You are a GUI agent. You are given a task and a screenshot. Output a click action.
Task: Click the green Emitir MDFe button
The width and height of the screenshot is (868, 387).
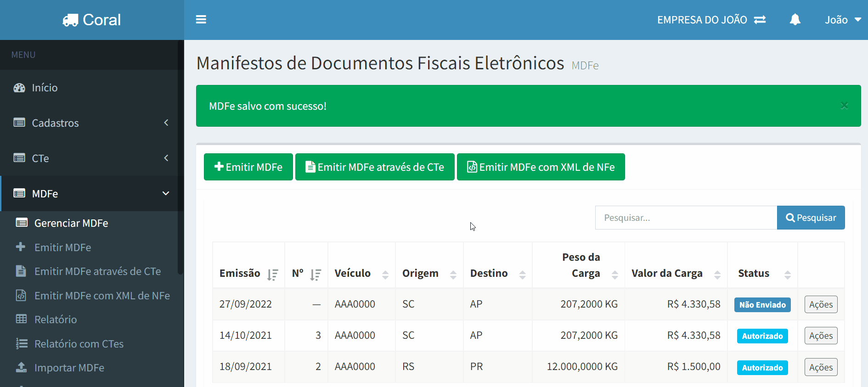248,167
